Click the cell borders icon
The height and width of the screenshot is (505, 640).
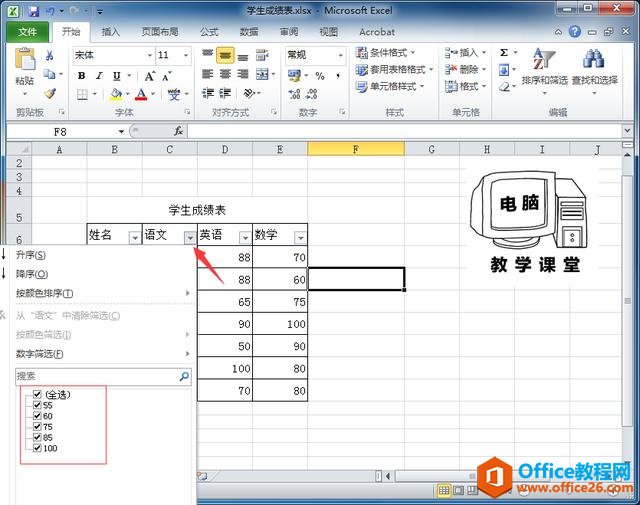82,94
